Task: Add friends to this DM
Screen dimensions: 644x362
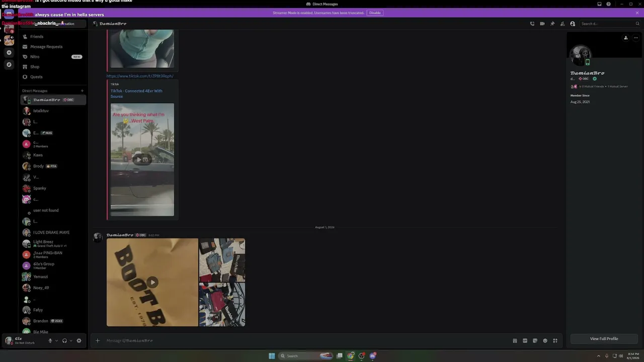Action: [562, 24]
